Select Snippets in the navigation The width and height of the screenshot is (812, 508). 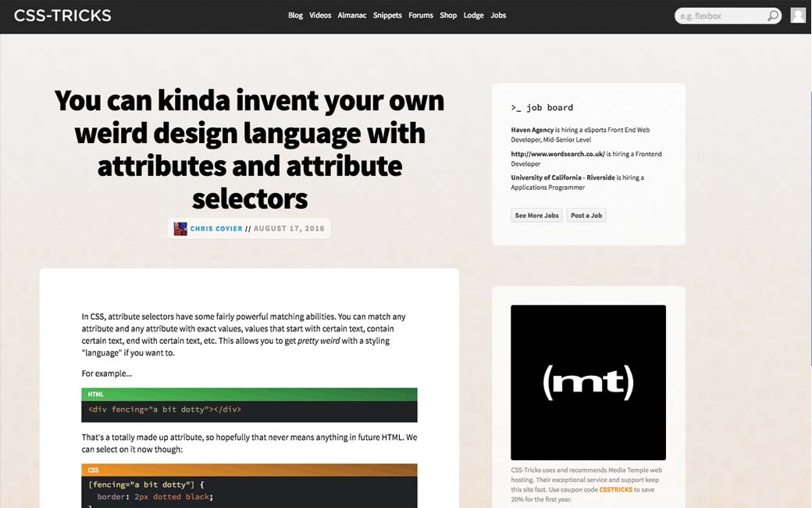(x=387, y=16)
